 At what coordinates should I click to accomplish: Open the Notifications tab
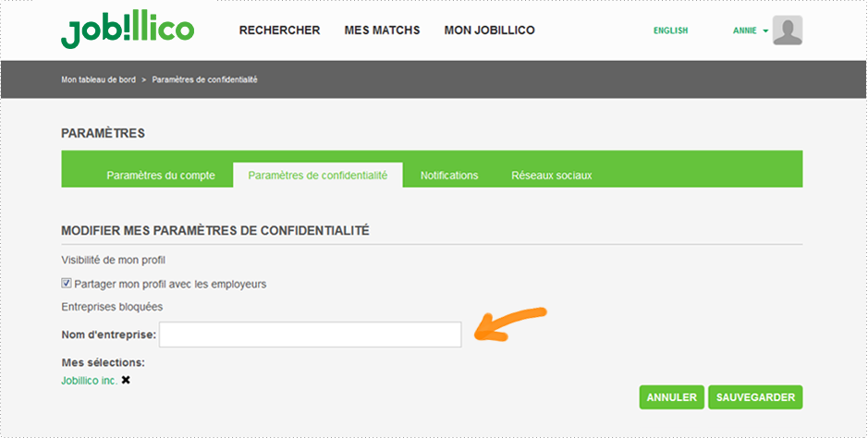pos(449,176)
